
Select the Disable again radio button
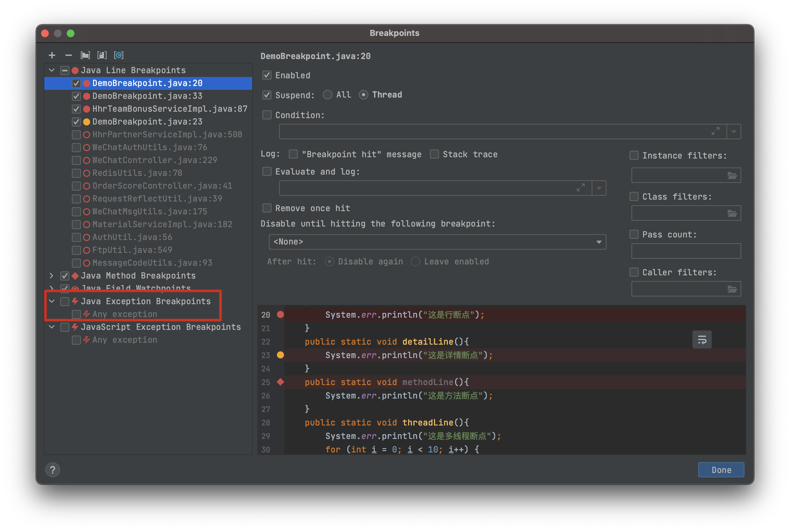coord(329,262)
